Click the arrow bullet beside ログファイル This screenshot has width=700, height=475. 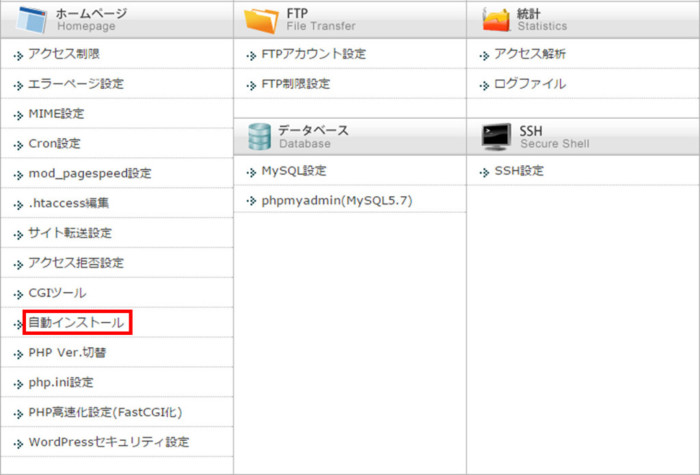[x=484, y=85]
